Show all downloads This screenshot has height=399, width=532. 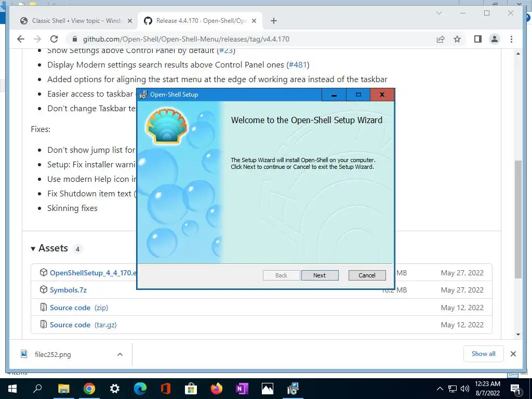[483, 353]
